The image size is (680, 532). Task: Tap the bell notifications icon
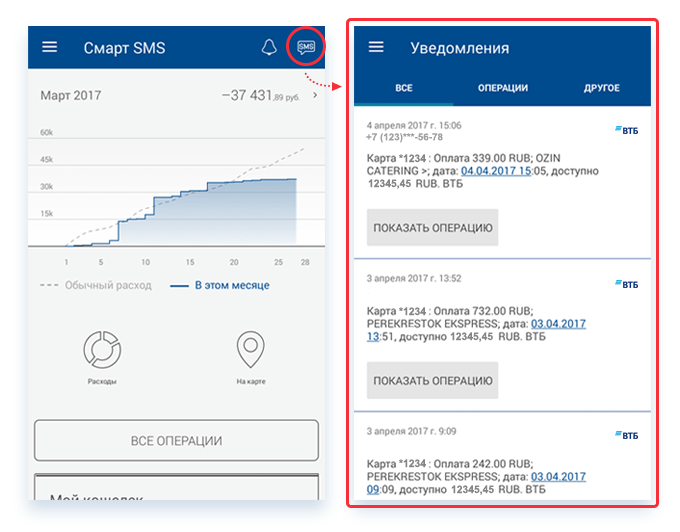click(268, 48)
